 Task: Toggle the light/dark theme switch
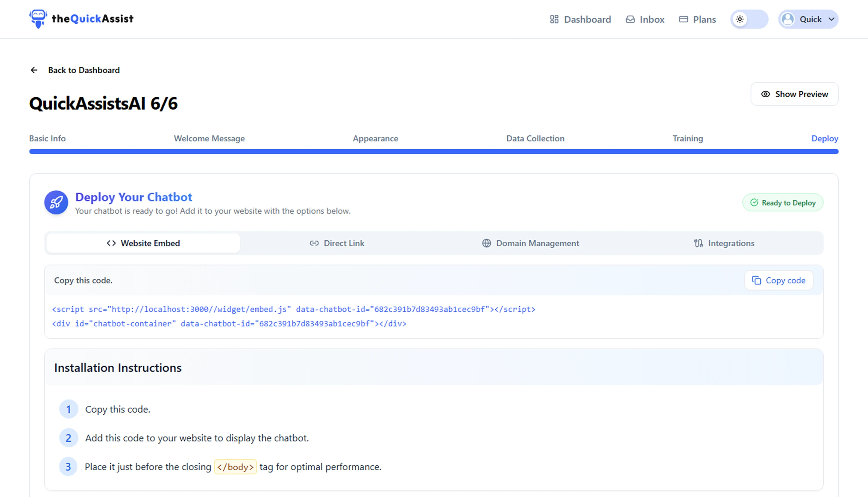[749, 19]
